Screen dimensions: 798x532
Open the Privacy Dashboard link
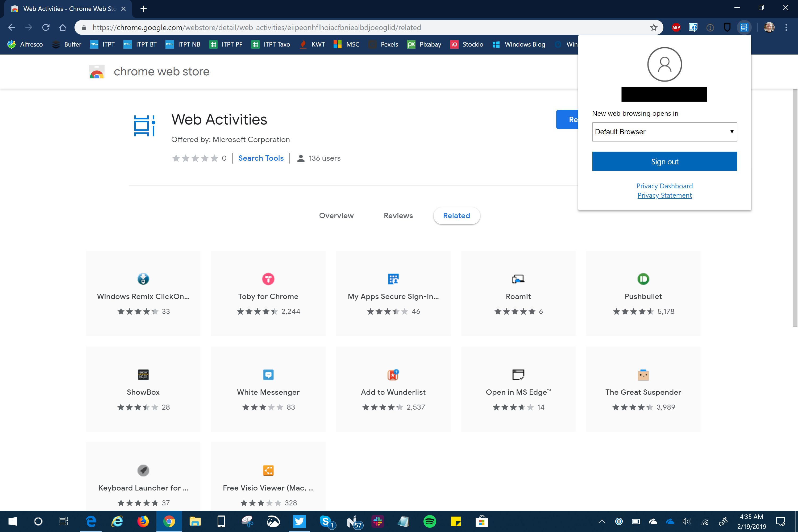coord(664,186)
